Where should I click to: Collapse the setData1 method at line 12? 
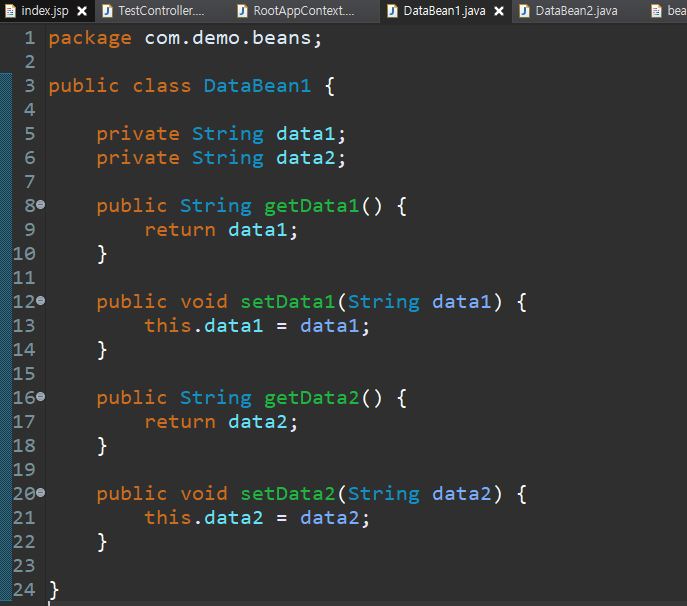(x=41, y=300)
